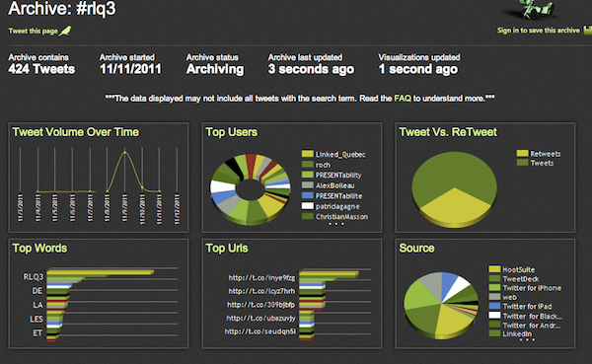This screenshot has width=592, height=364.
Task: Click the tweet volume peak point
Action: click(125, 153)
